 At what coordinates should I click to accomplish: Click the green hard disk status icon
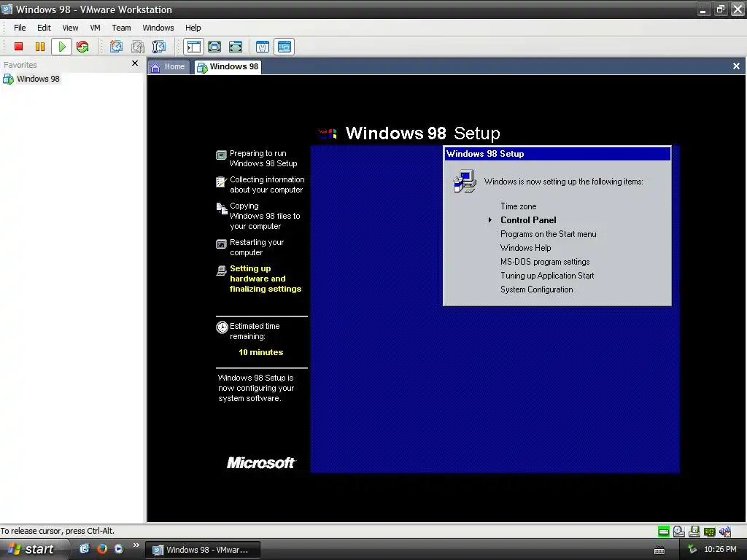point(663,532)
